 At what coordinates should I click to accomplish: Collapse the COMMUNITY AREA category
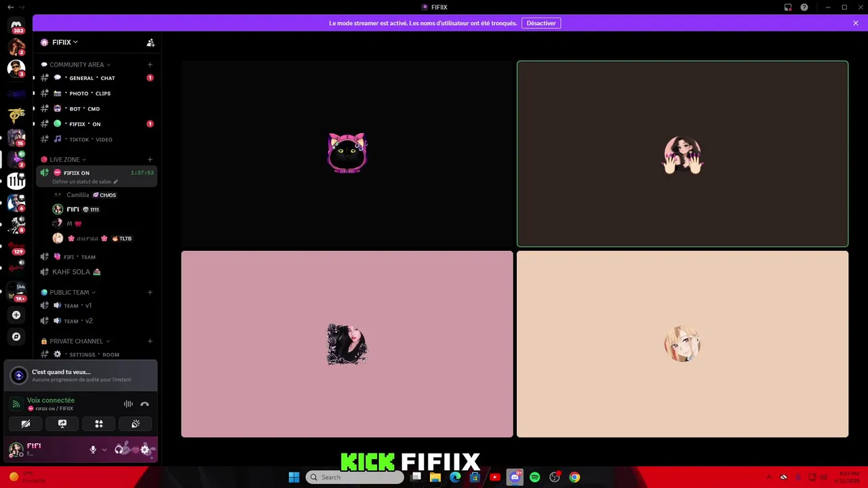coord(76,64)
